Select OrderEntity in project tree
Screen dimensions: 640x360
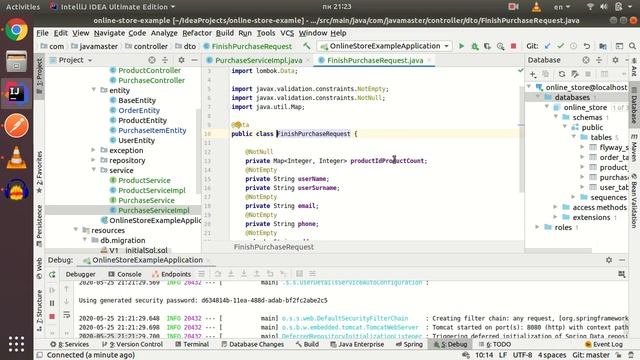[139, 110]
